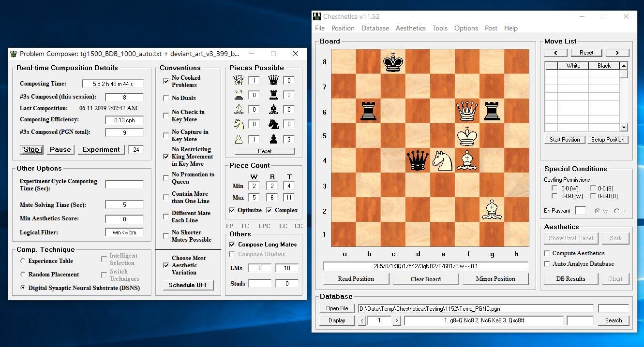Viewport: 644px width, 347px height.
Task: Click the white bishop icon in Pieces Possible
Action: 238,109
